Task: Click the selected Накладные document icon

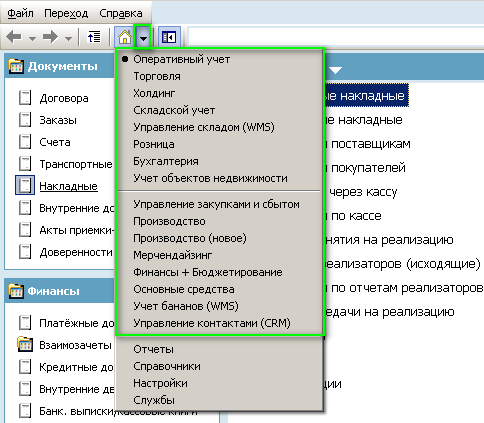Action: (25, 185)
